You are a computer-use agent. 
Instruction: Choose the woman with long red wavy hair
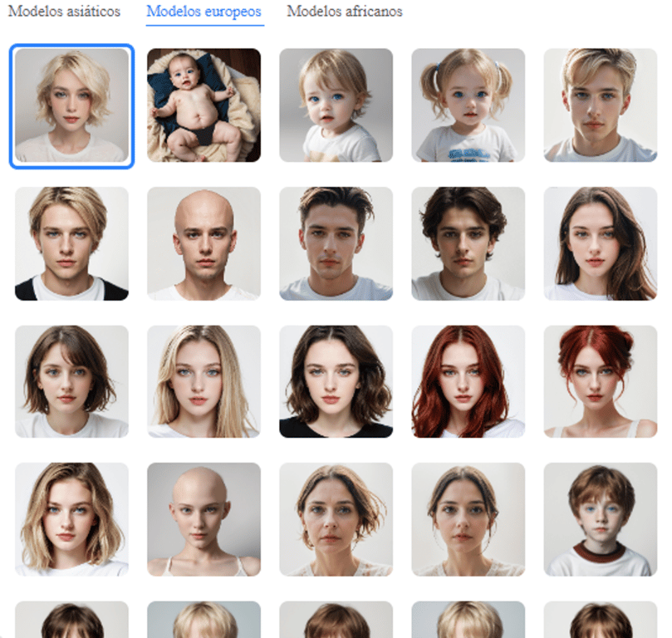point(468,382)
